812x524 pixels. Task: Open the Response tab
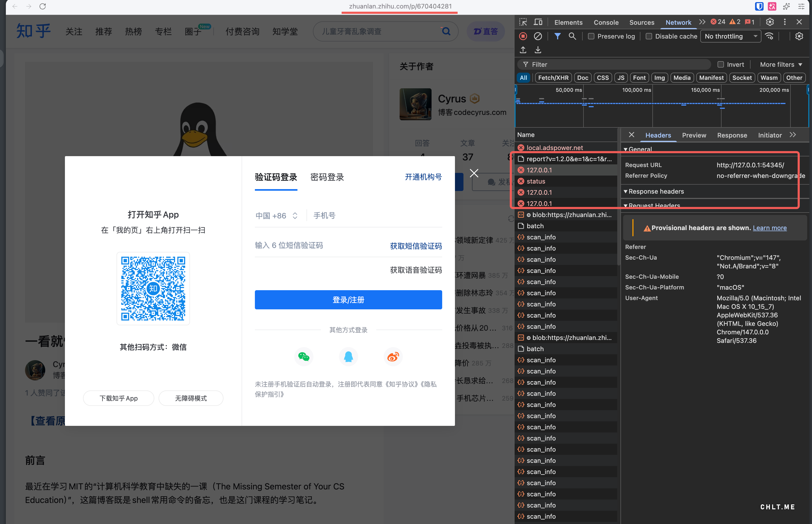tap(732, 135)
